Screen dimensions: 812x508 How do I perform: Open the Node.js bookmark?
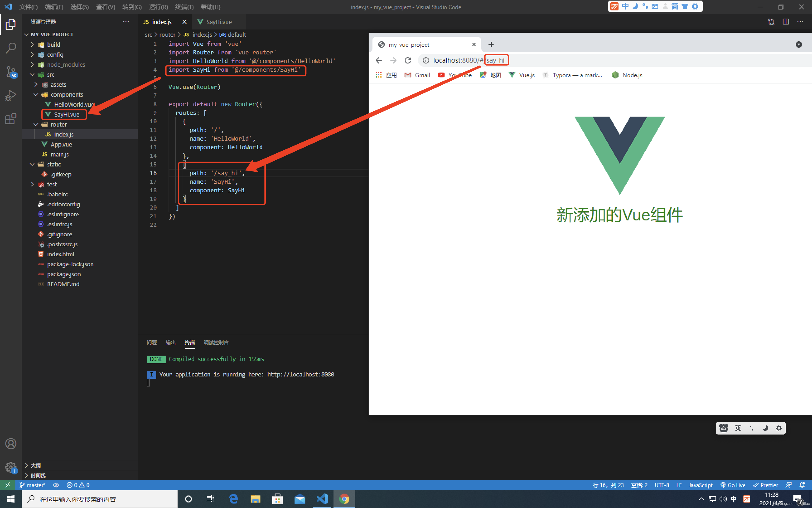(627, 75)
